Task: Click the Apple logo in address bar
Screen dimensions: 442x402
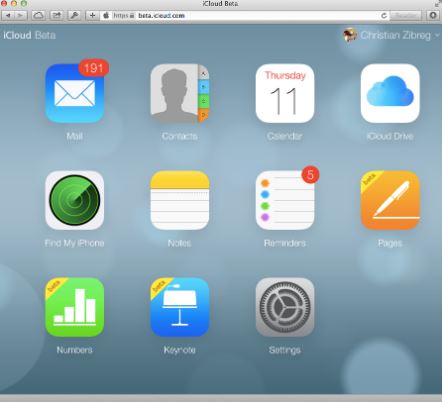Action: coord(106,15)
